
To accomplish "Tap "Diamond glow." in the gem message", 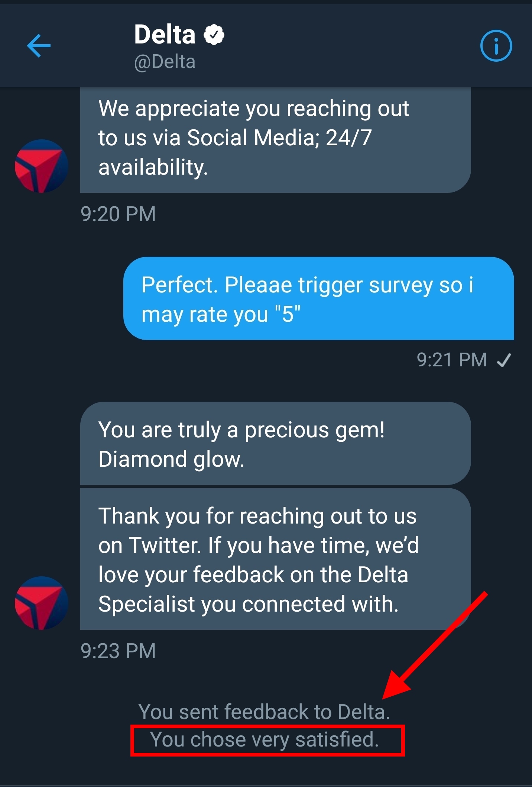I will tap(171, 459).
